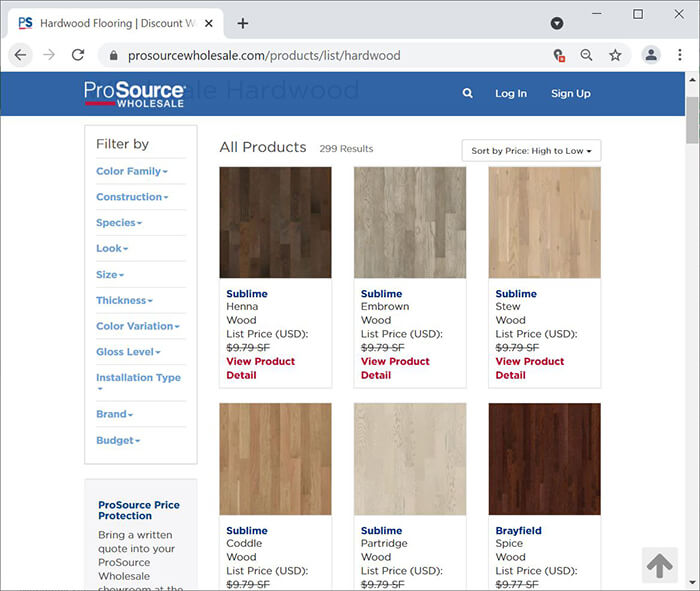
Task: Click the back navigation arrow
Action: pyautogui.click(x=21, y=55)
